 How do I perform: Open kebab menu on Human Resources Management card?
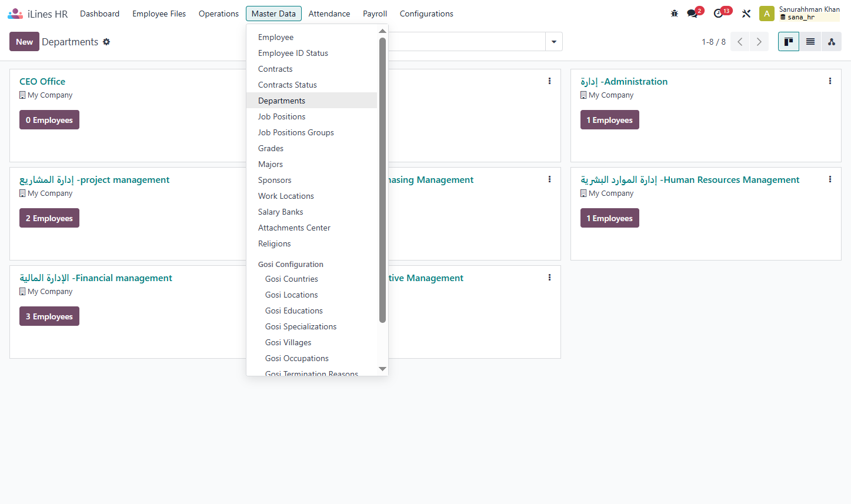(830, 179)
